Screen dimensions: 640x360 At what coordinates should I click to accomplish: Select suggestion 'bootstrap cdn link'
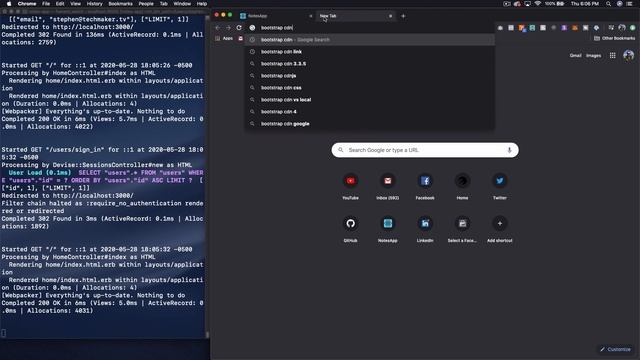[370, 52]
